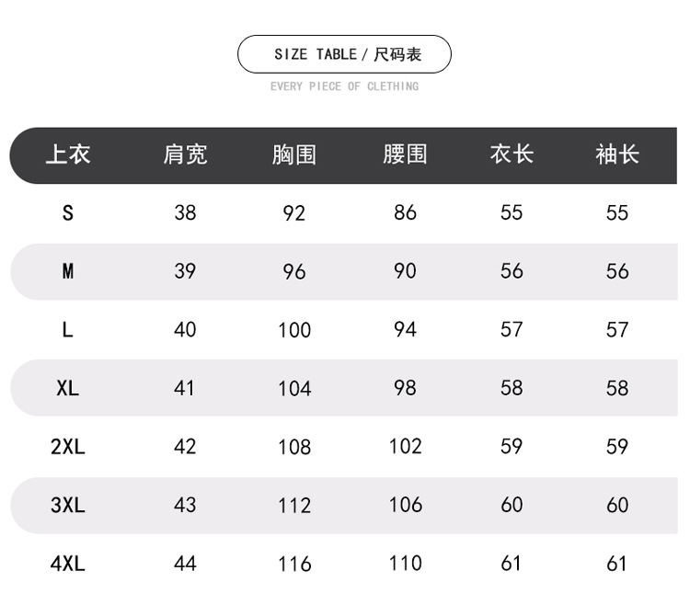690x616 pixels.
Task: Select the shoulder width value 38
Action: 185,213
